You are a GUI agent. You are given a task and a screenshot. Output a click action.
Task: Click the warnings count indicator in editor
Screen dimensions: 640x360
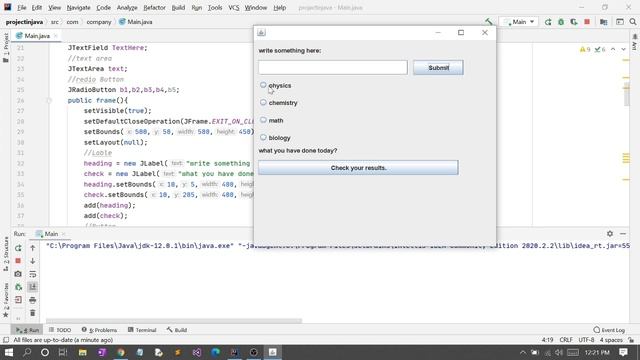[x=585, y=49]
